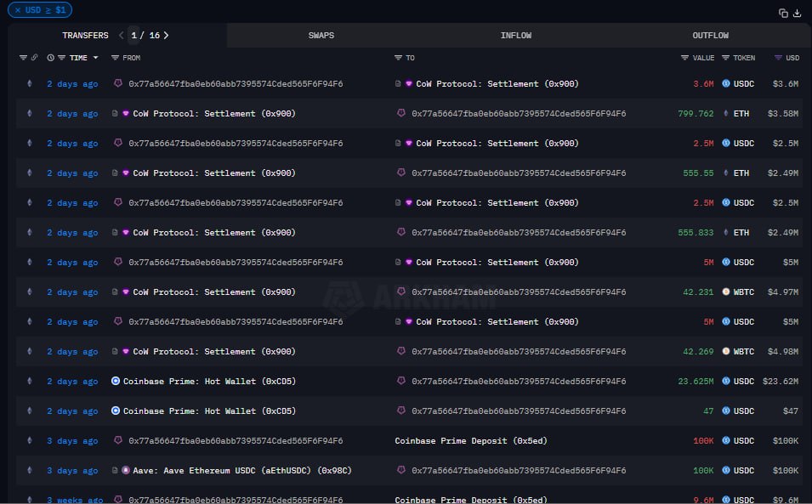Click the wallet icon by recipient on 555.55 ETH row
The height and width of the screenshot is (504, 812).
click(400, 173)
